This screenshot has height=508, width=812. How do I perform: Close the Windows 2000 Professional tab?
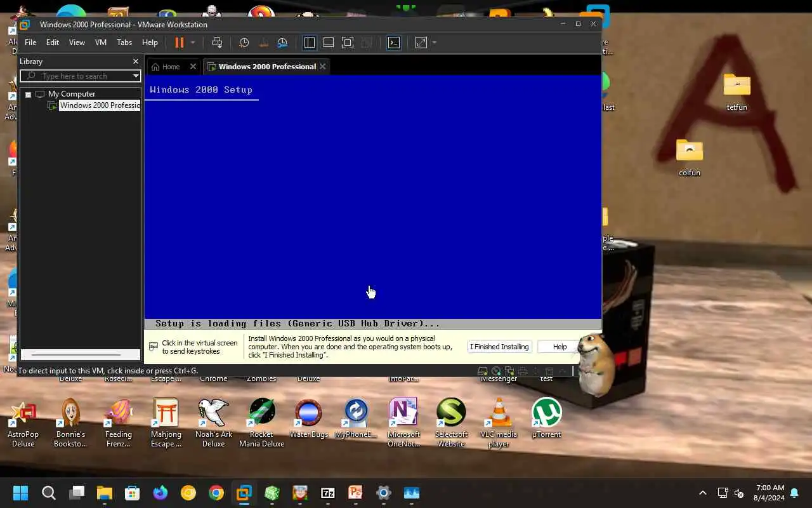(323, 67)
